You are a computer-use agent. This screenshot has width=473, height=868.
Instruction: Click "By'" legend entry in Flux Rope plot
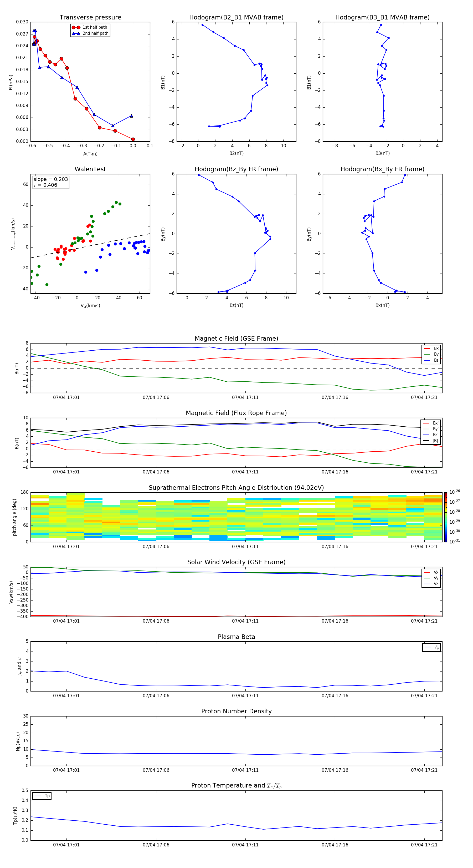tap(431, 429)
